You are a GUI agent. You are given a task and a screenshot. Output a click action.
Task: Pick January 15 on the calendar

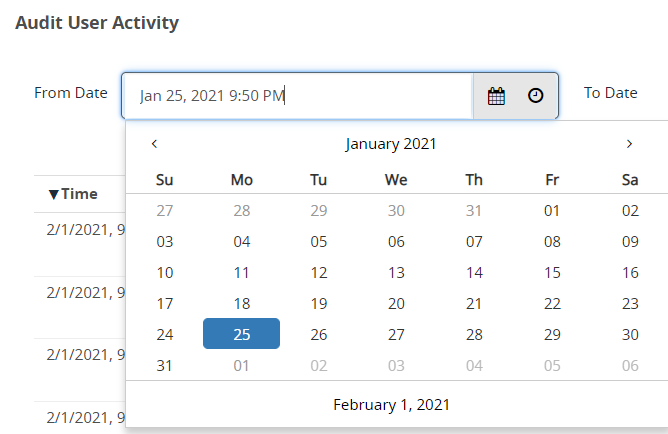(552, 273)
